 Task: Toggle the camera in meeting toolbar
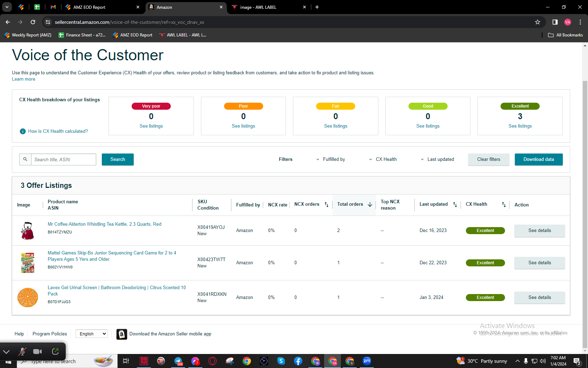pyautogui.click(x=37, y=352)
